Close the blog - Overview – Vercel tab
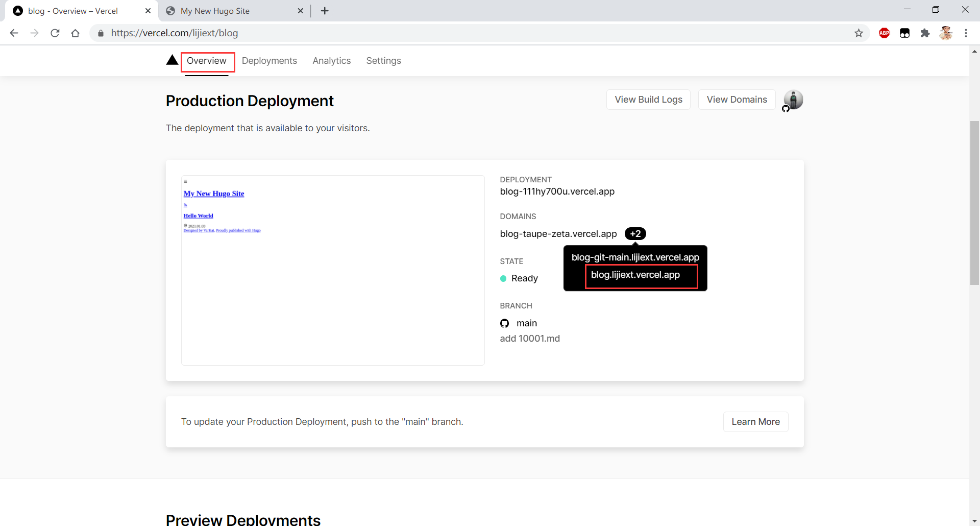Screen dimensions: 980x526 (x=148, y=11)
